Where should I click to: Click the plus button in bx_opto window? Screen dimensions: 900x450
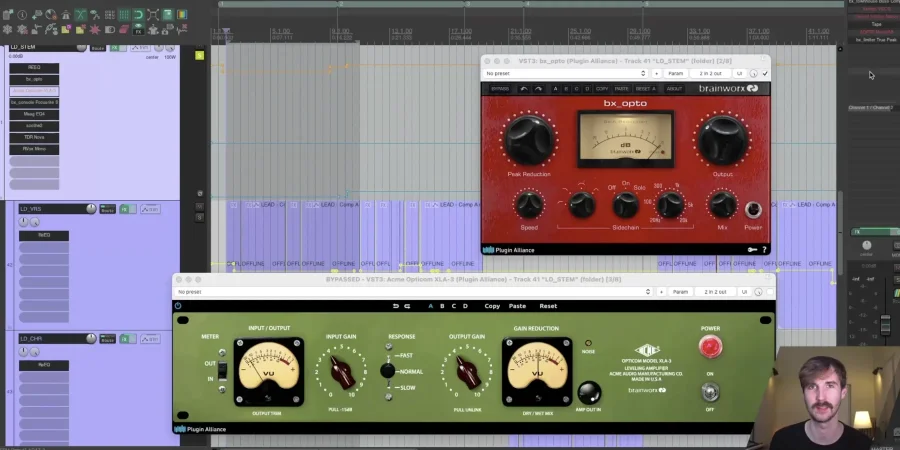(656, 73)
